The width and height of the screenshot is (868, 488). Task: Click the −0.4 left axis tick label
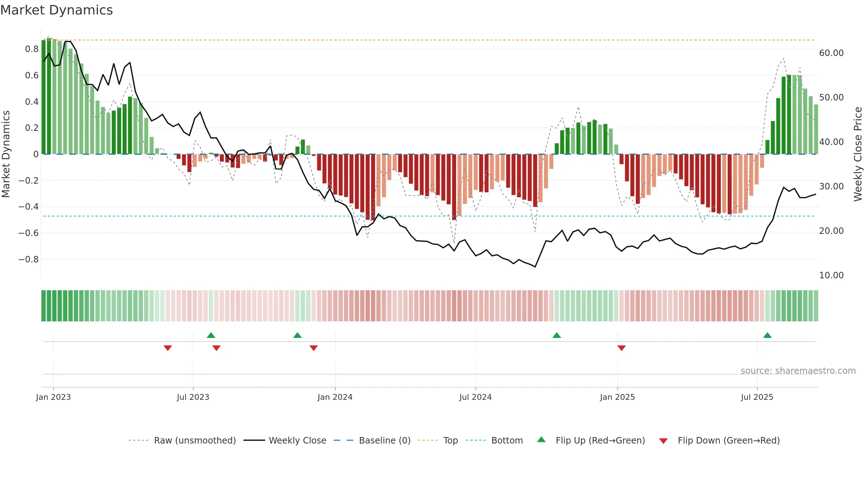[29, 207]
